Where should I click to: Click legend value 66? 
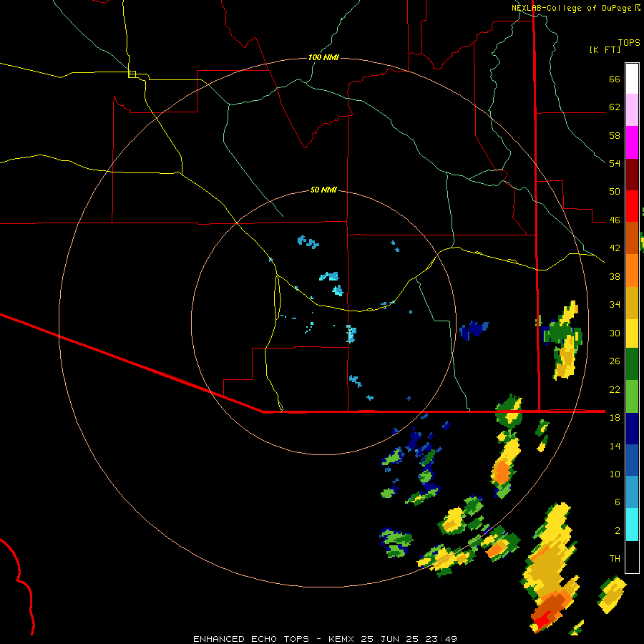pyautogui.click(x=615, y=79)
